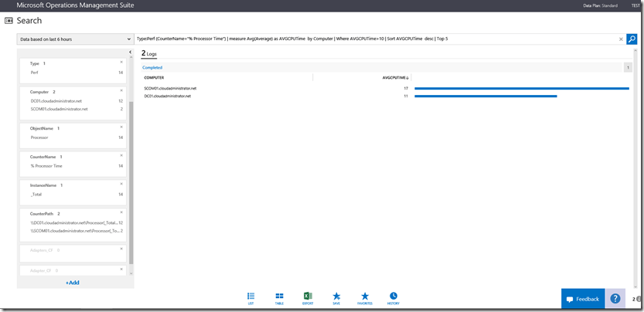Select the Perf type filter

(x=35, y=72)
